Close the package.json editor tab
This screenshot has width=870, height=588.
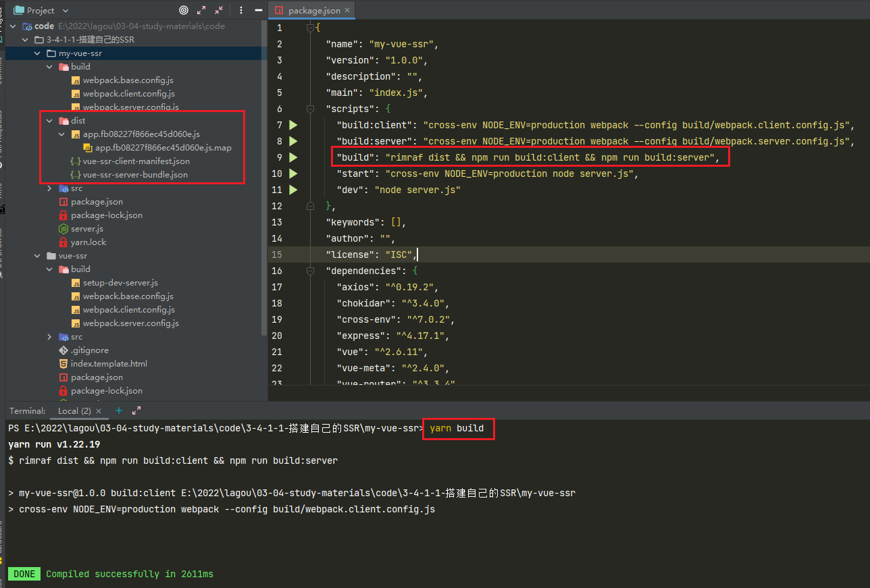pos(347,10)
